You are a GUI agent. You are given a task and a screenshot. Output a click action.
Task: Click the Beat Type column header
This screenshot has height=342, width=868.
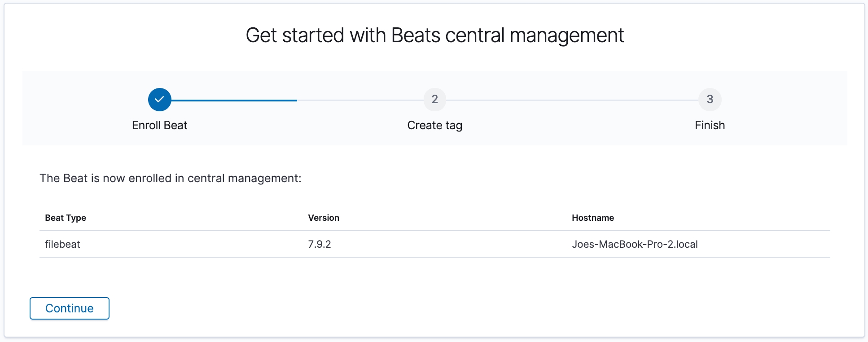pyautogui.click(x=66, y=218)
